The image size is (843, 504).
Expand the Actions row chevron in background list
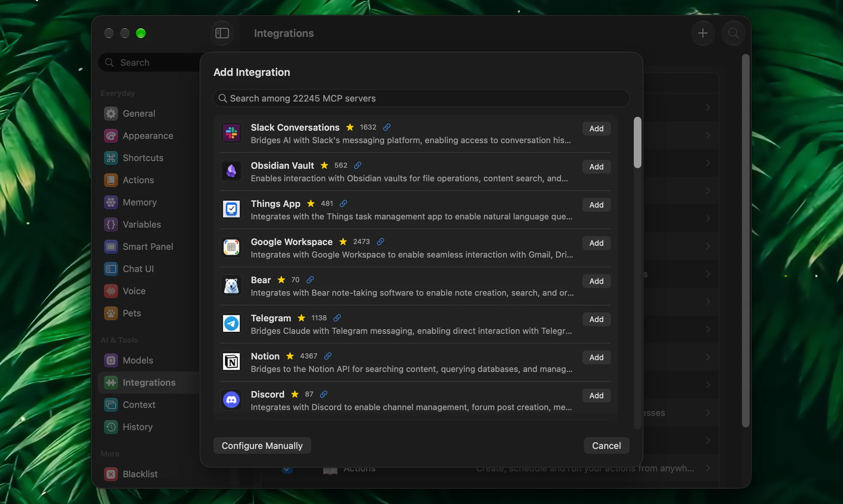pyautogui.click(x=708, y=468)
